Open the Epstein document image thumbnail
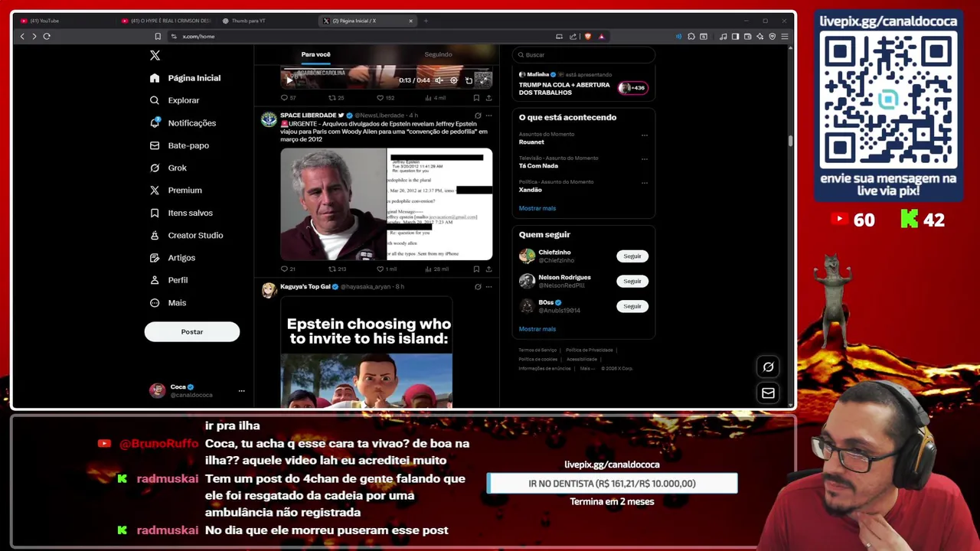 click(x=439, y=204)
